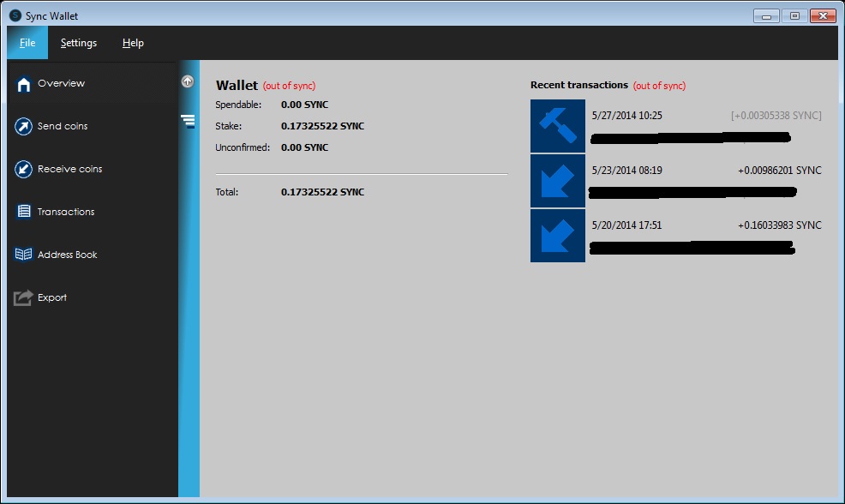The width and height of the screenshot is (845, 504).
Task: Open the Transactions label in sidebar
Action: [66, 212]
